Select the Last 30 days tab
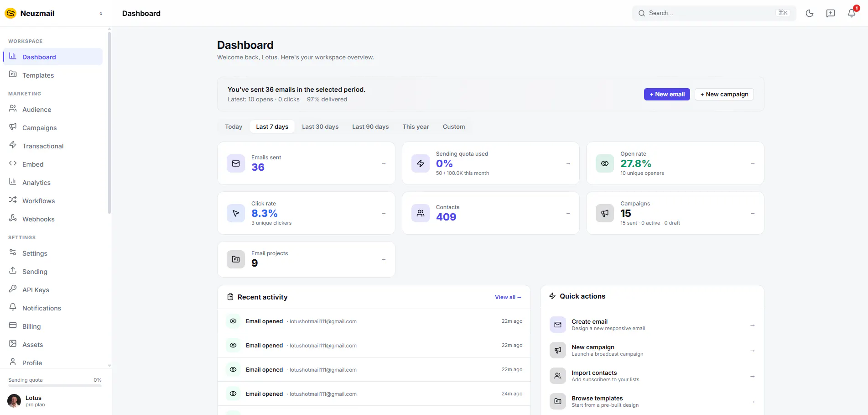 click(x=320, y=126)
